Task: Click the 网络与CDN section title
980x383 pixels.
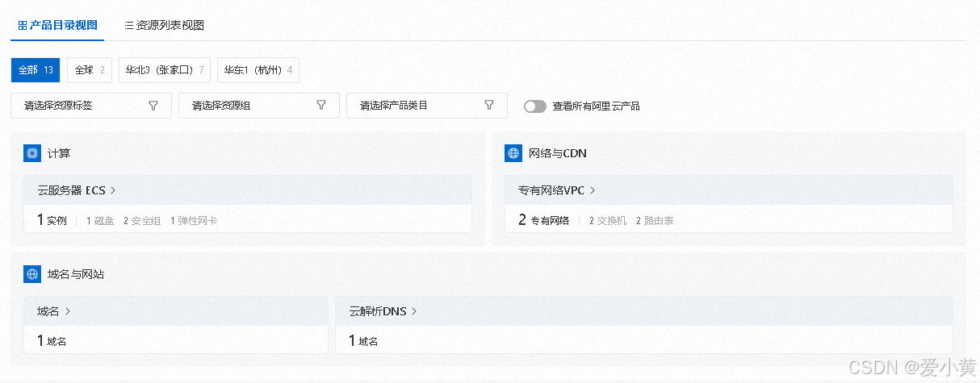Action: pos(556,153)
